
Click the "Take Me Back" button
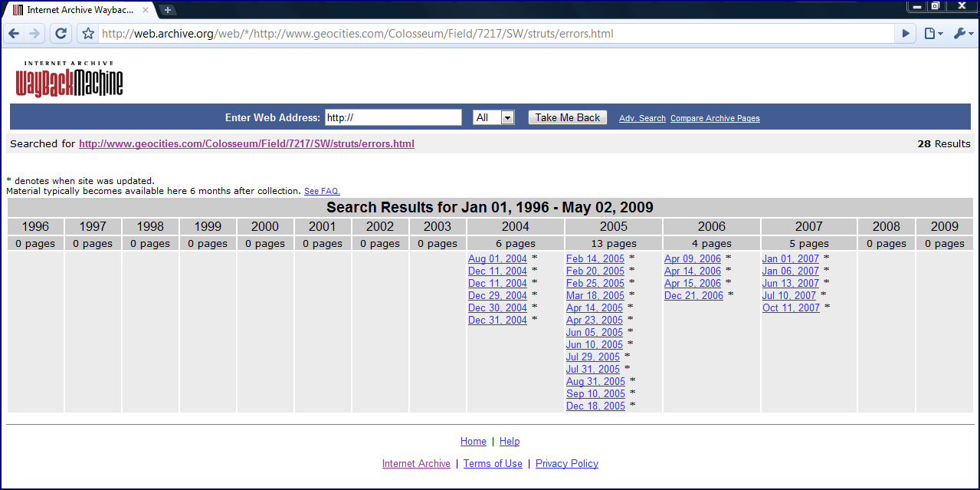pyautogui.click(x=567, y=117)
